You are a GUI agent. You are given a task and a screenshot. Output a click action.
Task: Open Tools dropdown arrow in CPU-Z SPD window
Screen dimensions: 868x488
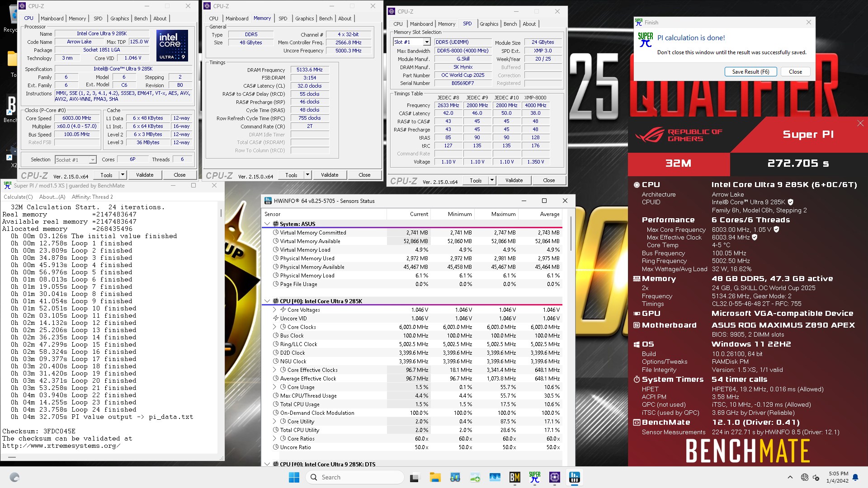click(x=492, y=180)
